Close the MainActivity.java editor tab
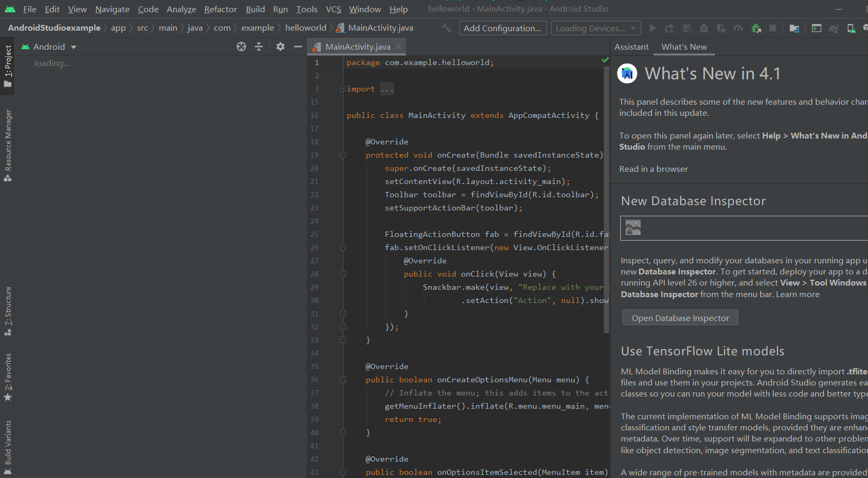 [399, 47]
